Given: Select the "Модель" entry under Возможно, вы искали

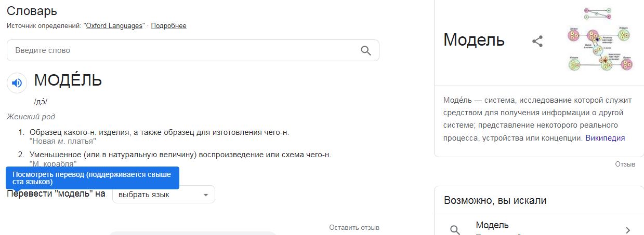Looking at the screenshot, I should click(x=539, y=229).
